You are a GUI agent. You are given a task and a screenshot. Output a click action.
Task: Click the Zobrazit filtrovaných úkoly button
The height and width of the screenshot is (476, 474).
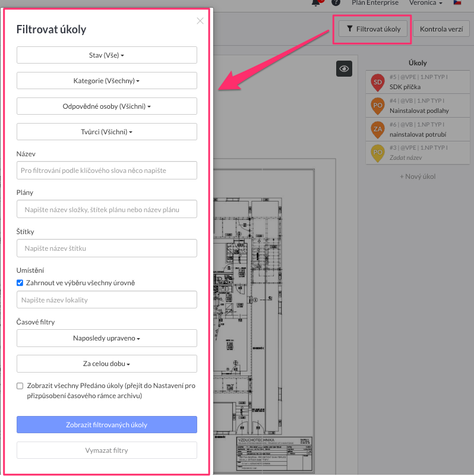click(107, 425)
